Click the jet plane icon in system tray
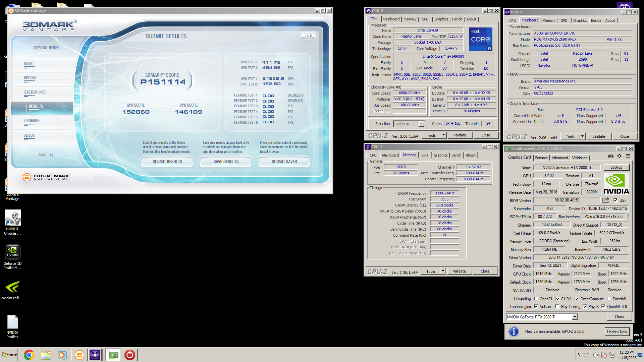This screenshot has width=644, height=362. click(586, 355)
